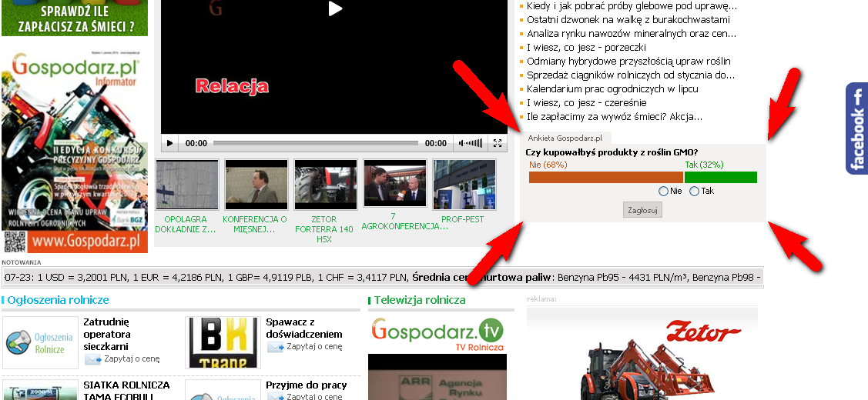Open the facebook side tab
The image size is (868, 400).
pos(857,128)
